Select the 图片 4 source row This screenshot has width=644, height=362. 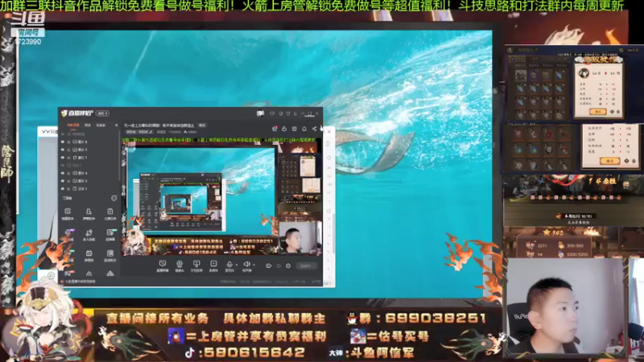click(x=89, y=173)
